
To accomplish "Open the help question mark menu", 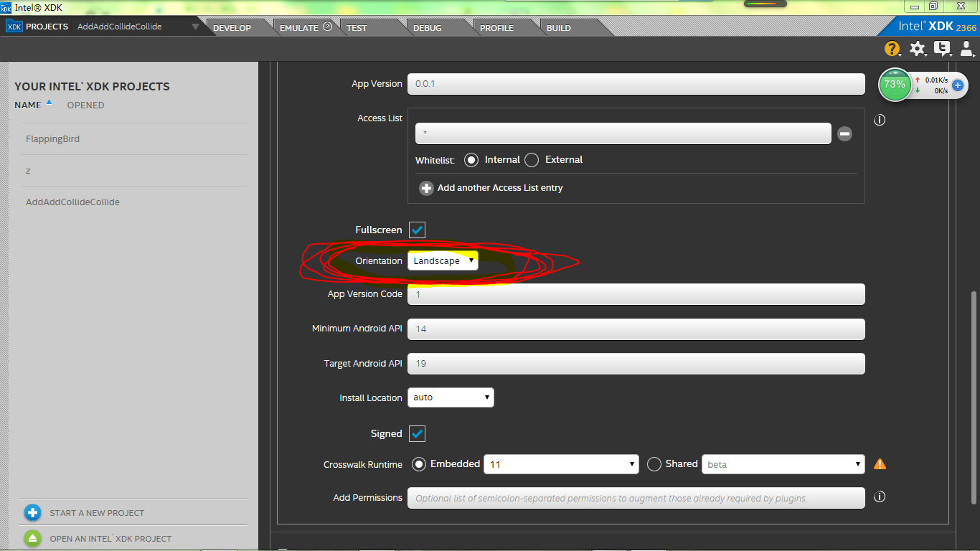I will coord(892,49).
